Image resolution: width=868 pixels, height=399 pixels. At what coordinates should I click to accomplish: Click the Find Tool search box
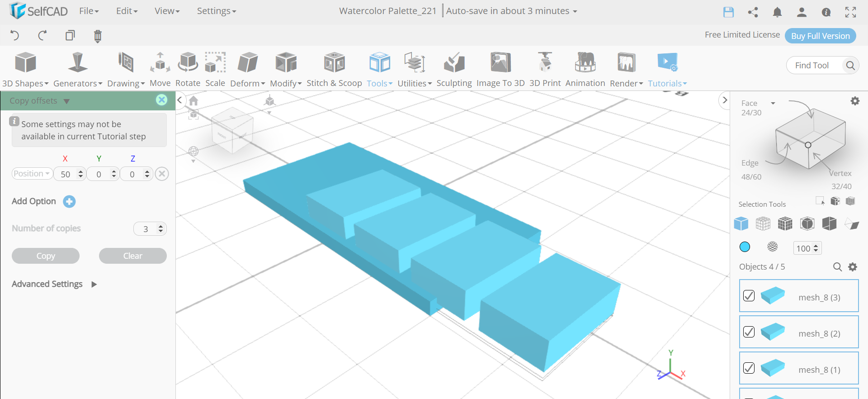[823, 66]
